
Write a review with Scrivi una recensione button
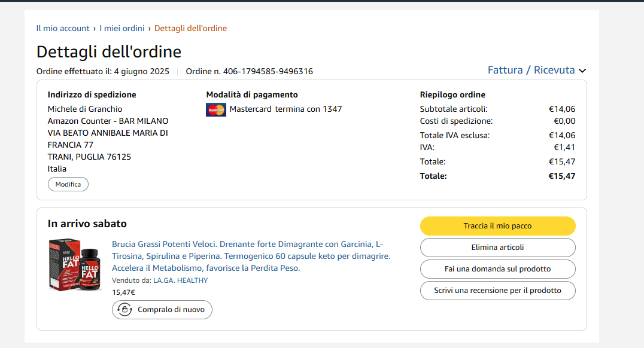click(x=497, y=291)
